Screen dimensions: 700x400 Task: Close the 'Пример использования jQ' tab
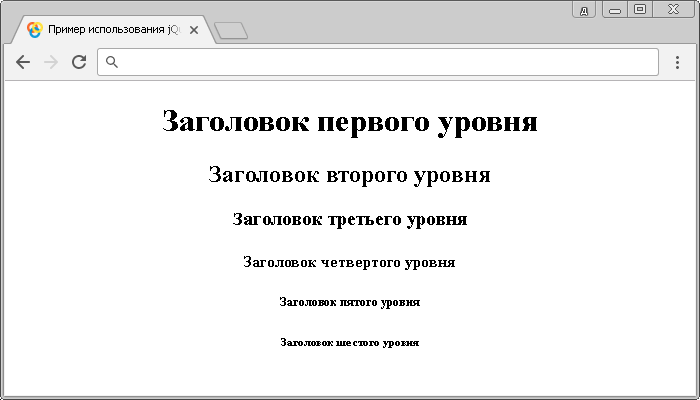194,30
